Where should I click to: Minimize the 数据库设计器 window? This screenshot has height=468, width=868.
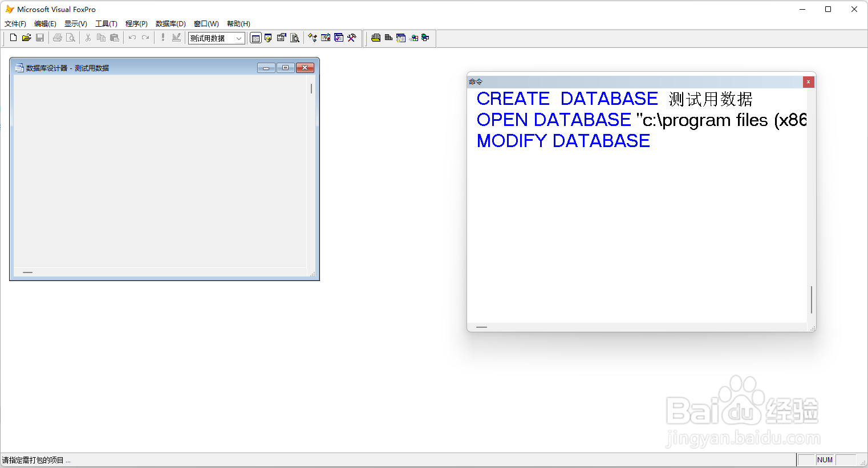pos(266,68)
